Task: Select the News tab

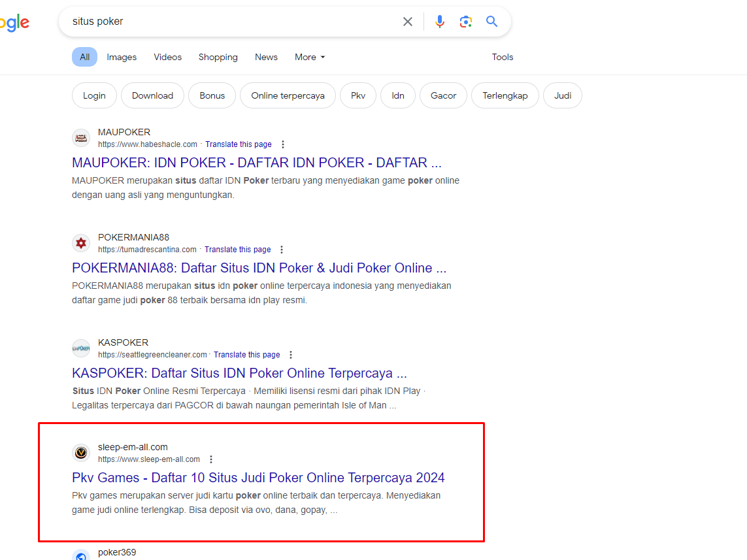Action: [266, 57]
